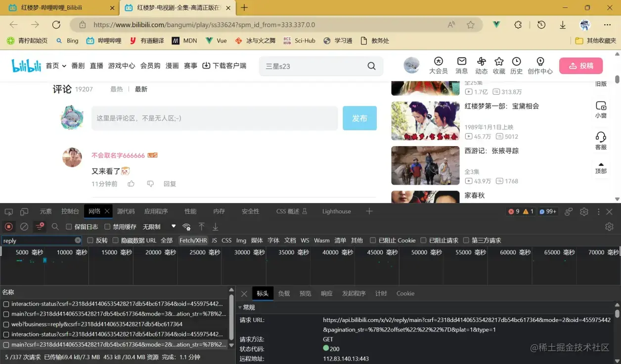The image size is (621, 364).
Task: Click the comment text box
Action: pos(215,118)
